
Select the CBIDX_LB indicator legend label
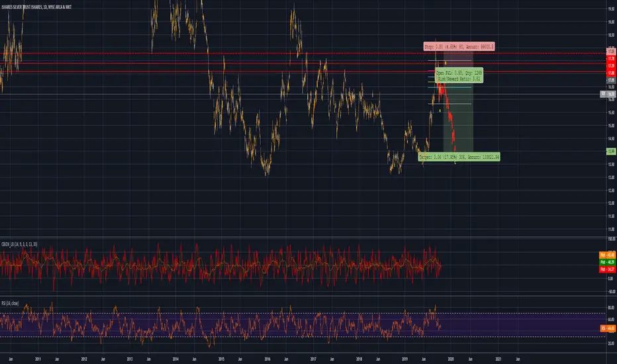click(x=19, y=244)
